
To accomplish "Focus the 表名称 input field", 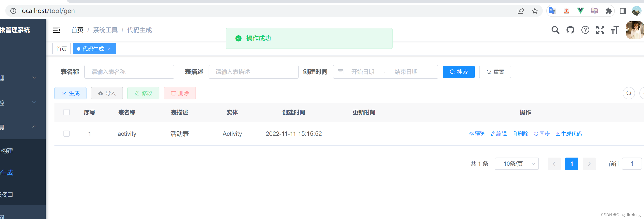I will point(129,72).
